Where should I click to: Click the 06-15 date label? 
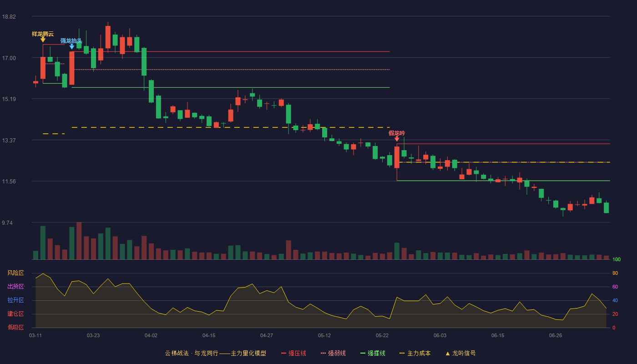tap(498, 335)
